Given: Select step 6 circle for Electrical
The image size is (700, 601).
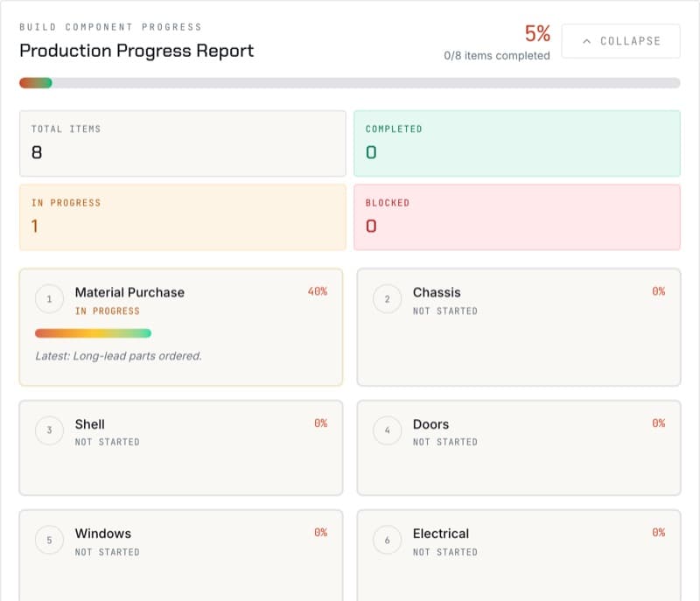Looking at the screenshot, I should coord(387,540).
